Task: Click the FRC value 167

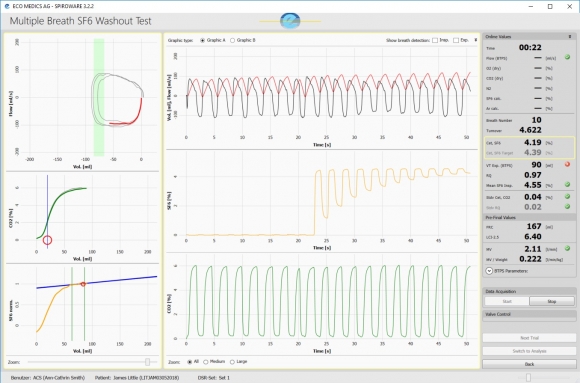Action: tap(534, 226)
